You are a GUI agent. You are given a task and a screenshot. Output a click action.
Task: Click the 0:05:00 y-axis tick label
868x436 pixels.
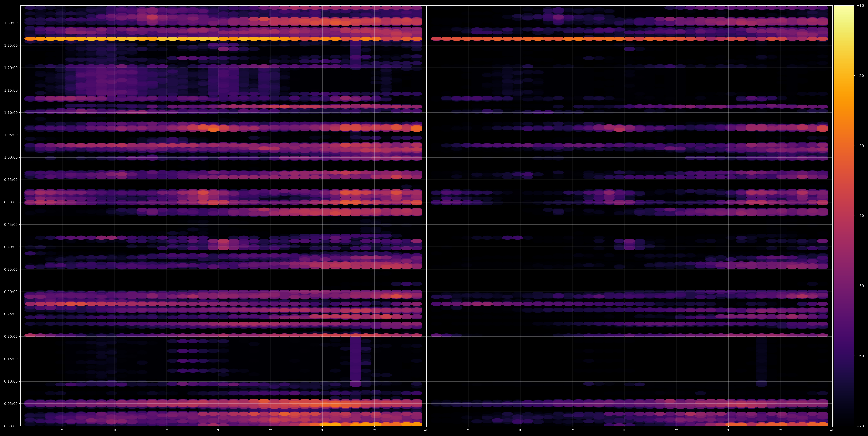[11, 404]
